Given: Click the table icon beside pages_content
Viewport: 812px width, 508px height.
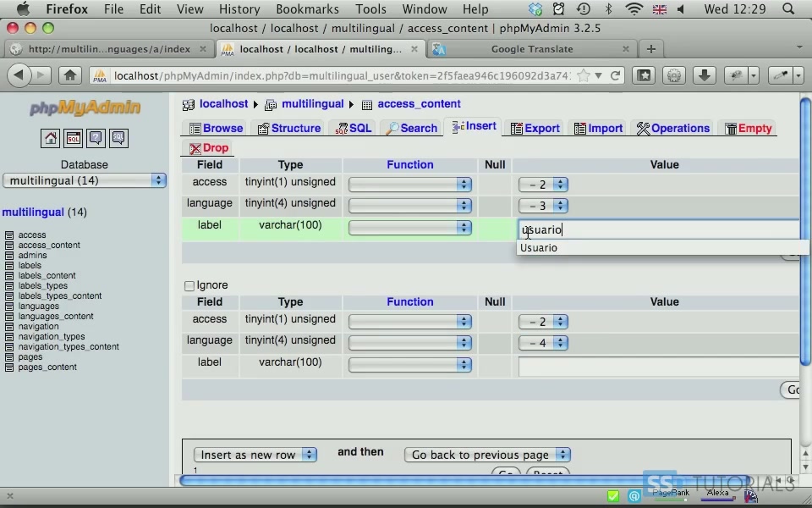Looking at the screenshot, I should [x=8, y=367].
